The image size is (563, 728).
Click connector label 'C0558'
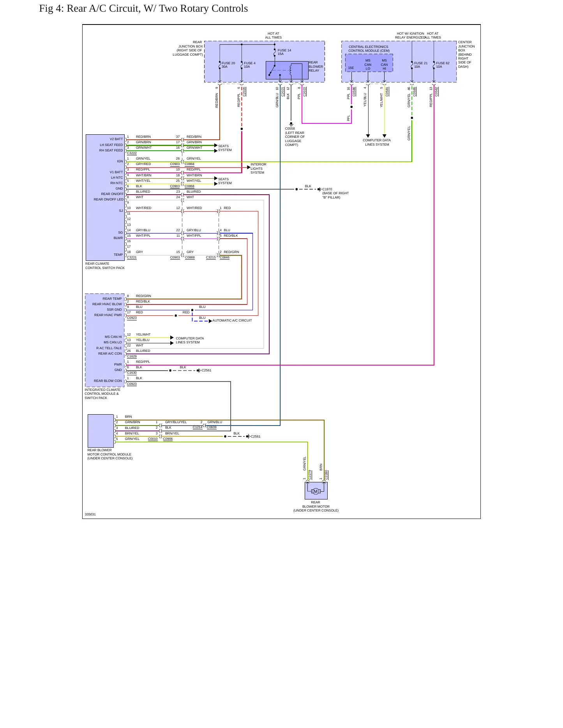[x=290, y=128]
